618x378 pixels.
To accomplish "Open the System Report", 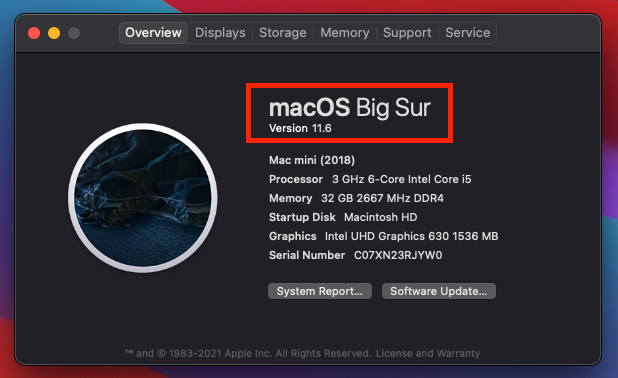I will 320,291.
